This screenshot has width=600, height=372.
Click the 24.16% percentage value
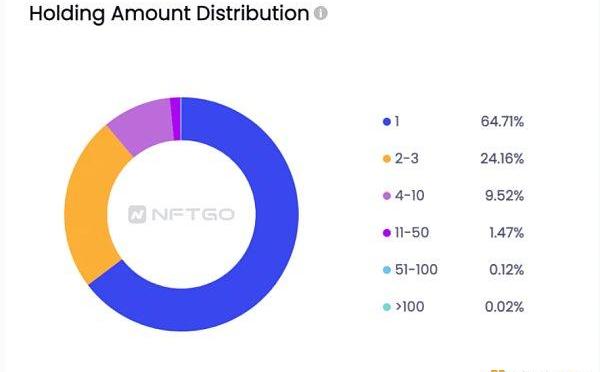(x=502, y=159)
